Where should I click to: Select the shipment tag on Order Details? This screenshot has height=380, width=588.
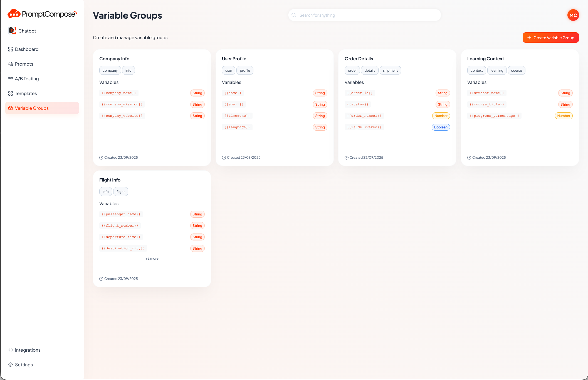[390, 70]
